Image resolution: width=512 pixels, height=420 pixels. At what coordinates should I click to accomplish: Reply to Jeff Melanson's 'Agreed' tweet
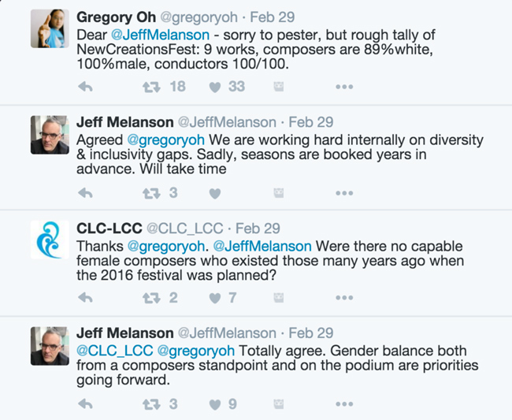tap(86, 193)
